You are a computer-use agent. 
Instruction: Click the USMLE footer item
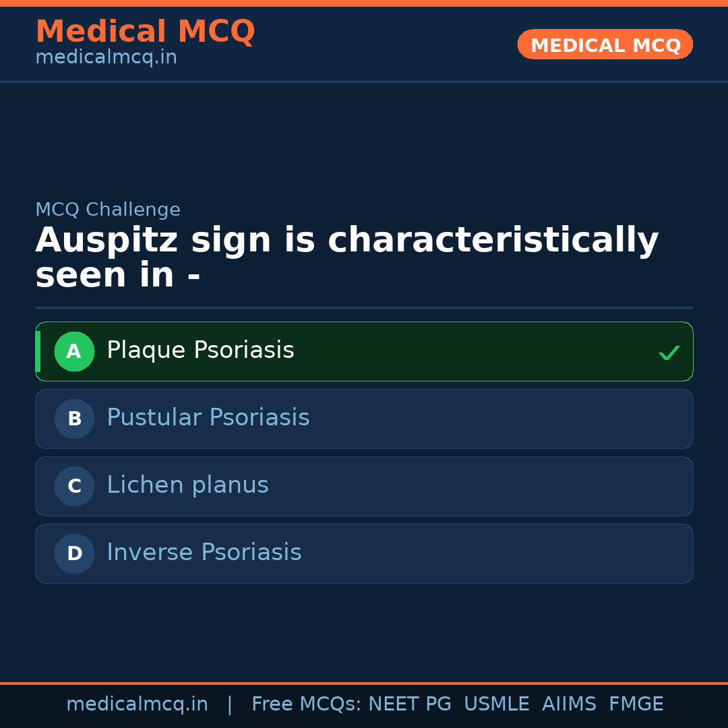coord(497,704)
